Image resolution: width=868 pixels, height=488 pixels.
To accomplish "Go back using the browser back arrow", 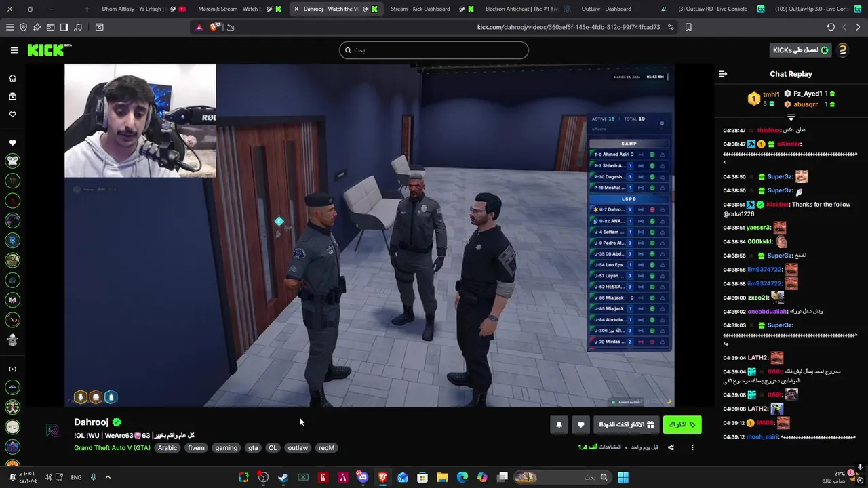I will tap(858, 27).
